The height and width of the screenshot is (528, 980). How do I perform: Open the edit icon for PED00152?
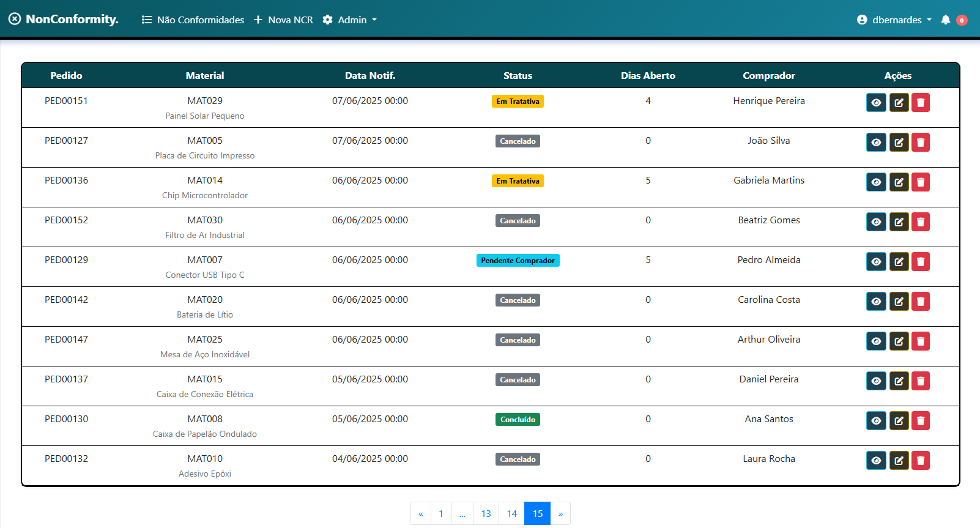pyautogui.click(x=899, y=222)
